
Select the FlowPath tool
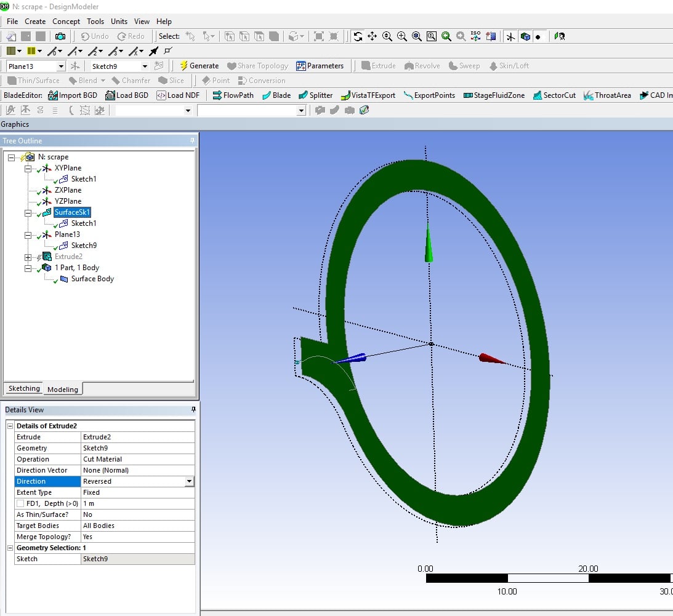(x=232, y=95)
